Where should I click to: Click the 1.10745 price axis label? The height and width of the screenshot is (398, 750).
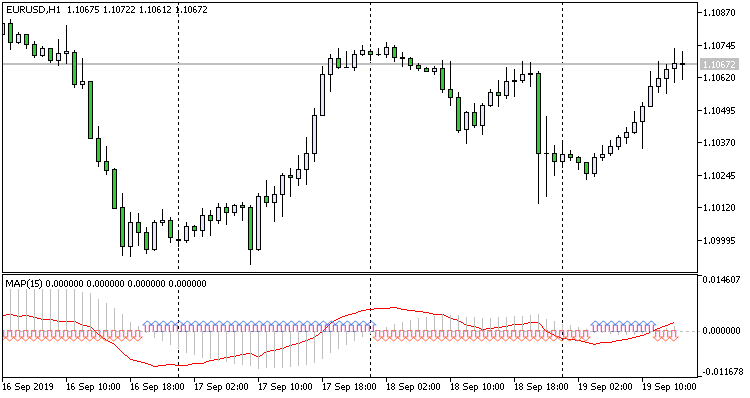point(719,46)
